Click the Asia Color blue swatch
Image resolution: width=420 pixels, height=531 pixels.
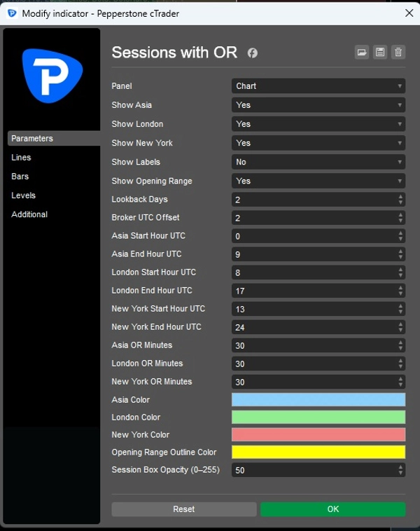tap(318, 400)
